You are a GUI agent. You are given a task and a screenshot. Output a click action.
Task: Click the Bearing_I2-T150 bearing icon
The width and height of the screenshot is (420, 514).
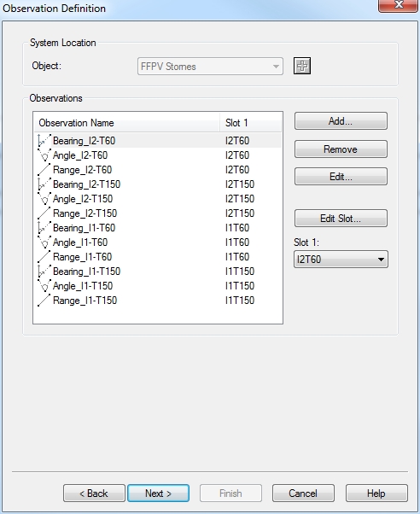pyautogui.click(x=44, y=184)
